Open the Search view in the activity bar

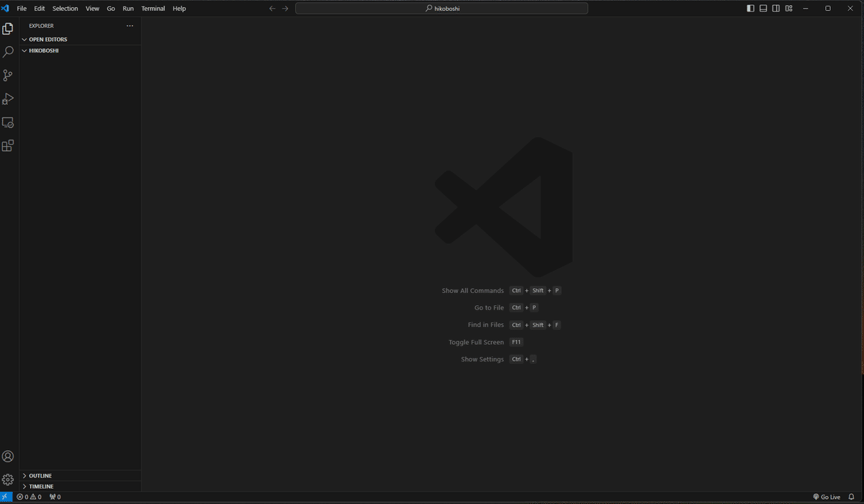pos(8,51)
